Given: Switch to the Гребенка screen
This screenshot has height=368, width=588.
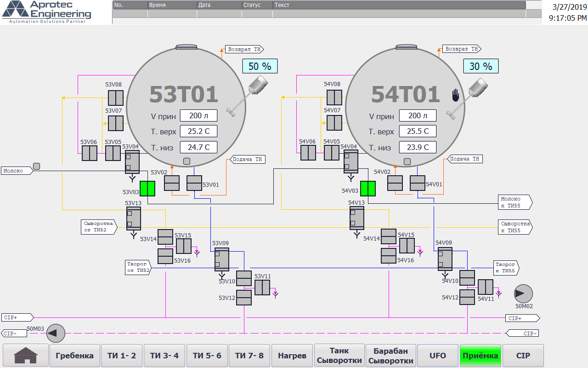Looking at the screenshot, I should (74, 356).
